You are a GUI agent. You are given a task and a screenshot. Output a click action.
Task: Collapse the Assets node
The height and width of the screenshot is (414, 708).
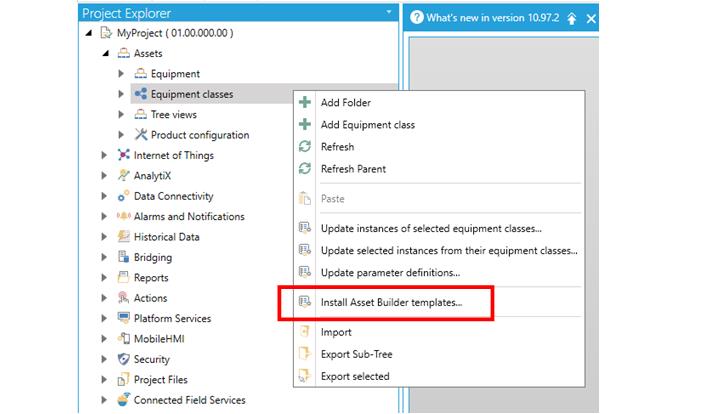click(105, 53)
